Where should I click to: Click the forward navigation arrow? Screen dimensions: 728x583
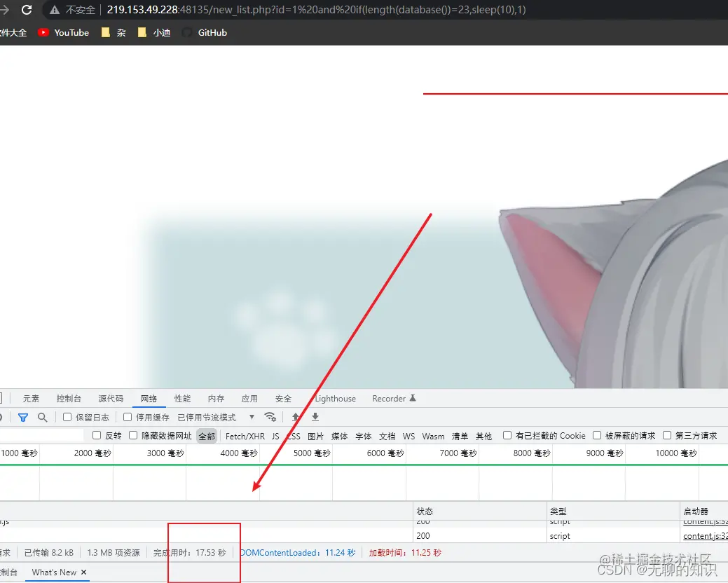pyautogui.click(x=6, y=11)
